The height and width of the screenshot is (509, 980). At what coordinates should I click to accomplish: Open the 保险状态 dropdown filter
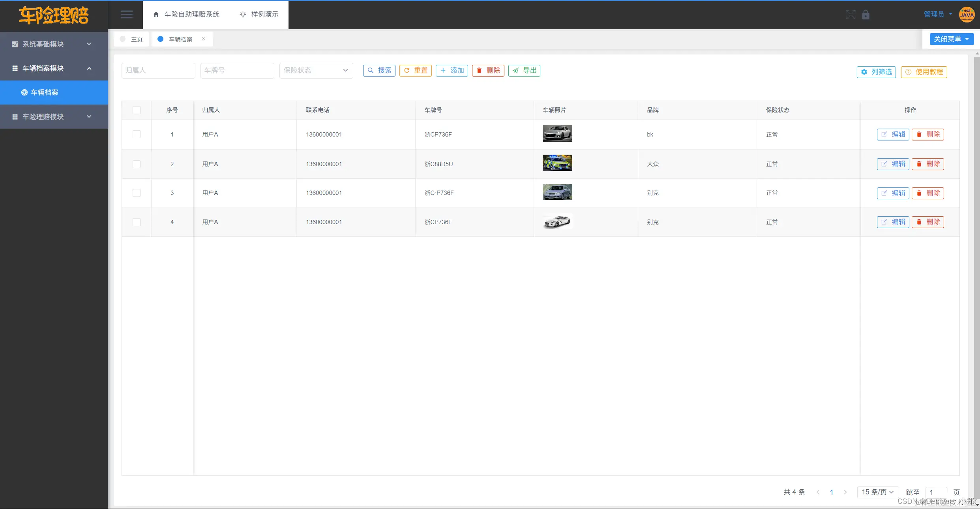click(x=316, y=70)
